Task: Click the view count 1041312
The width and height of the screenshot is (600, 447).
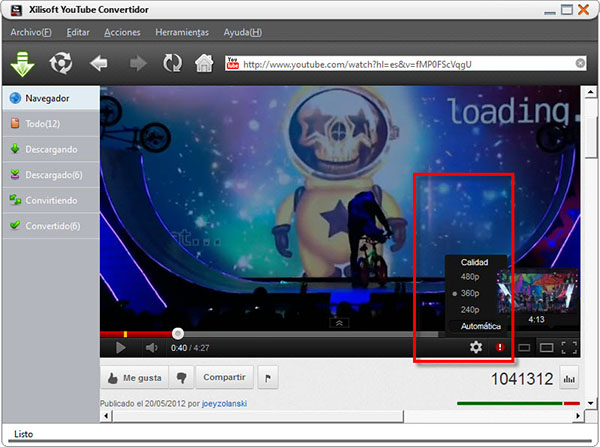Action: tap(522, 379)
